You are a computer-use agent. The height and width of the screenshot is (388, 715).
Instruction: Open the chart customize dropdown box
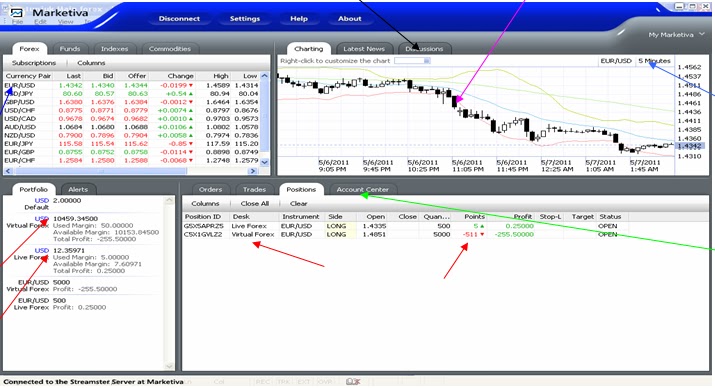pos(412,61)
